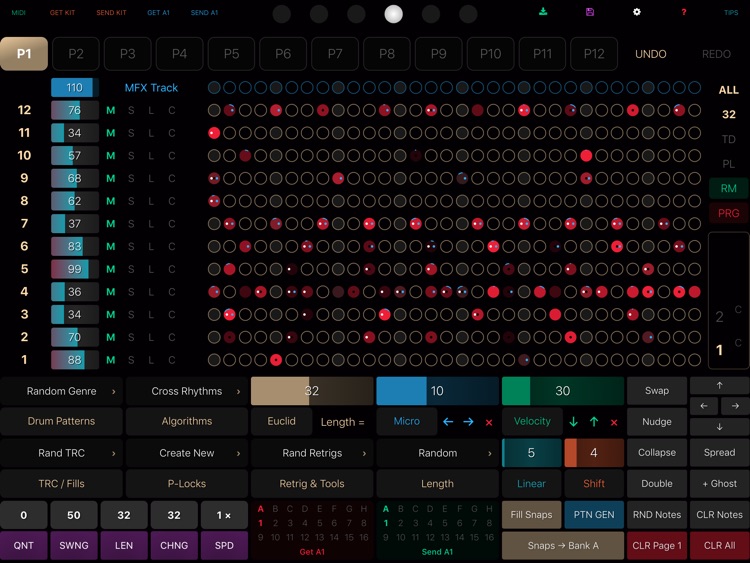Viewport: 750px width, 563px height.
Task: Click the Fill Snaps button
Action: point(531,515)
